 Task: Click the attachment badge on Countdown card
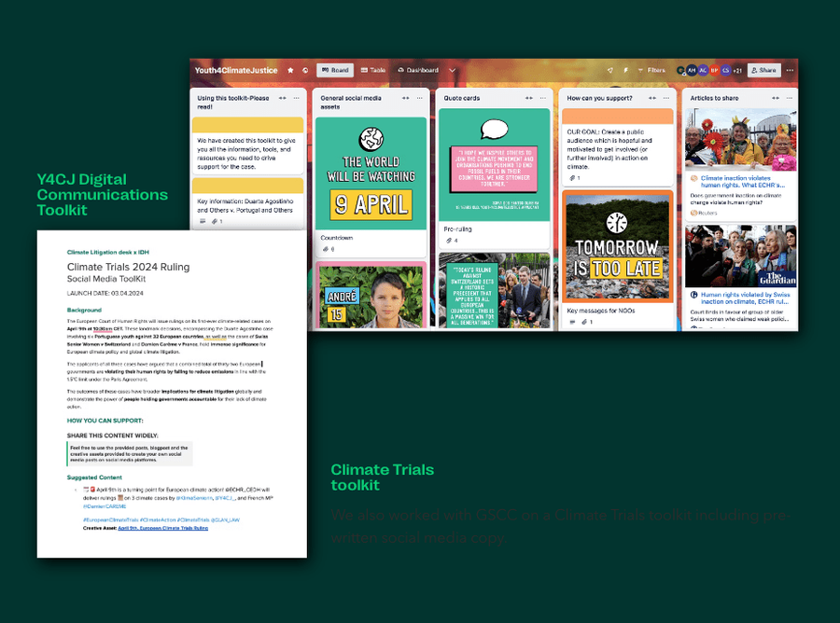coord(329,249)
